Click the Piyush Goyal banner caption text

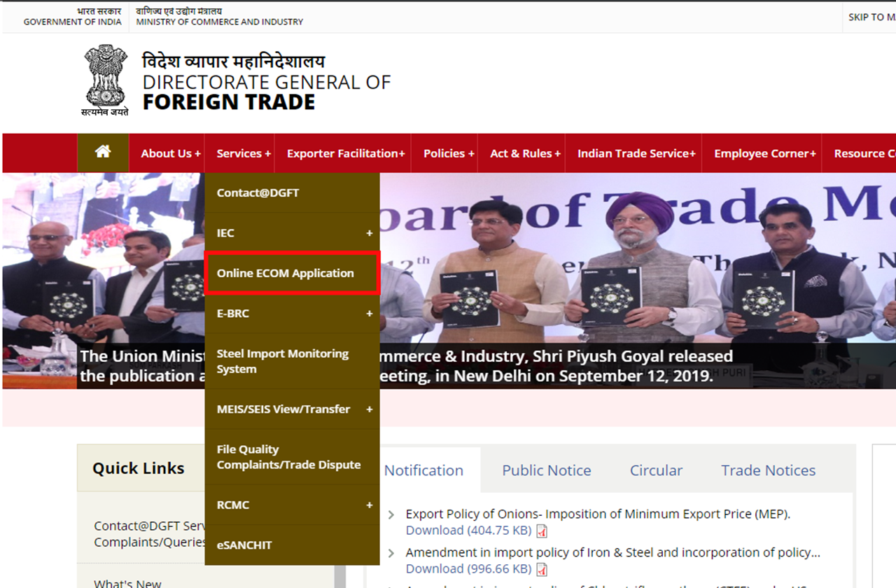point(406,366)
